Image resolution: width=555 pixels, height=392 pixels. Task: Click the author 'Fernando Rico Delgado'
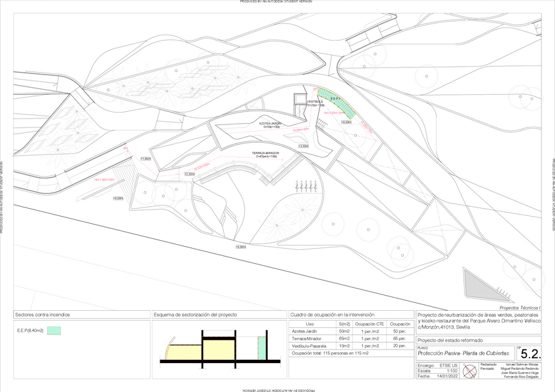522,377
